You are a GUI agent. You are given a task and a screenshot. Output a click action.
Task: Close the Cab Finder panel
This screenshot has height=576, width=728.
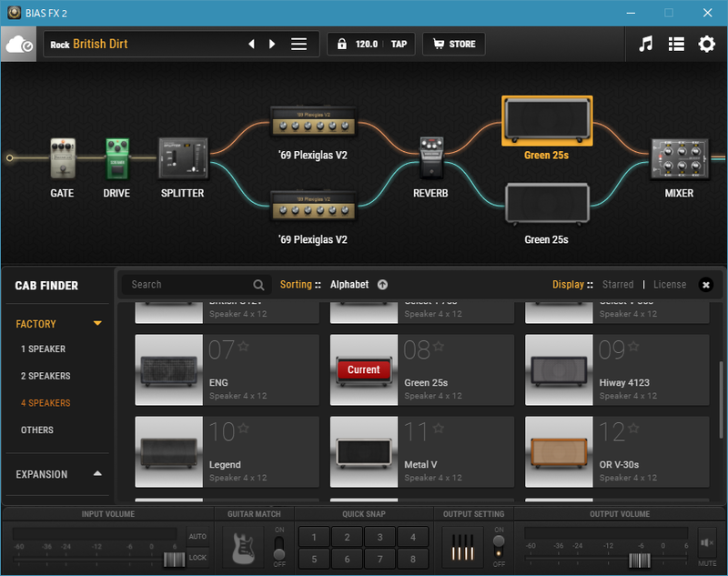pos(706,285)
